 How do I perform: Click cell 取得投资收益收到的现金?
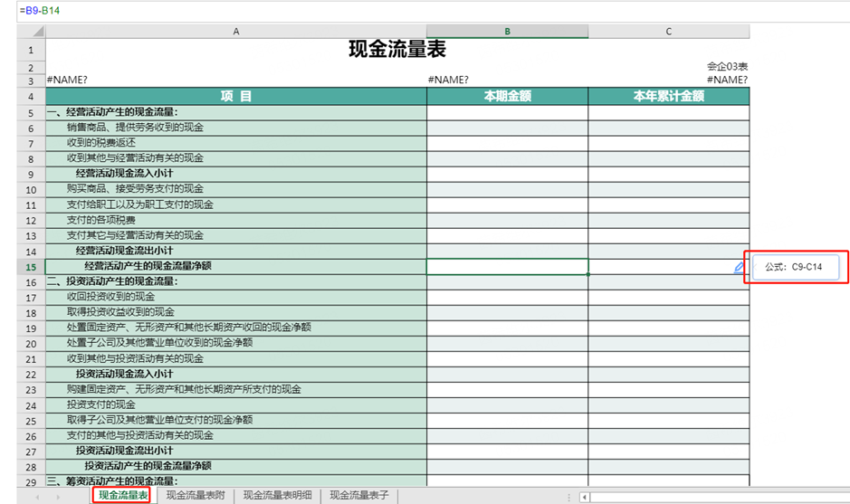[x=236, y=312]
